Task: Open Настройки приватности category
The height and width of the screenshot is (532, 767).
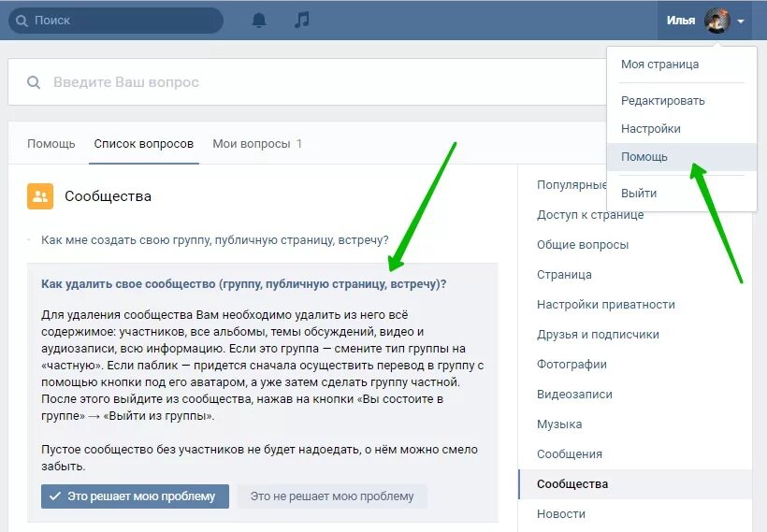Action: pos(605,305)
